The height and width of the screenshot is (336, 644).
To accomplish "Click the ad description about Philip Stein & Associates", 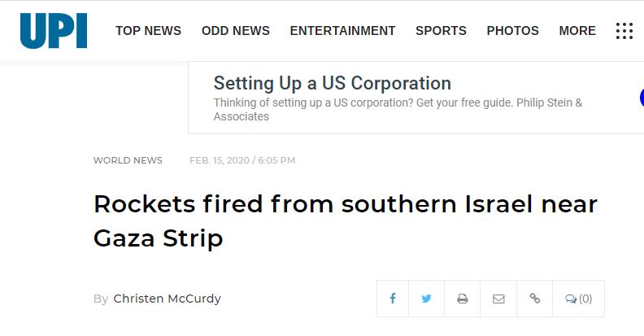I will (x=398, y=109).
